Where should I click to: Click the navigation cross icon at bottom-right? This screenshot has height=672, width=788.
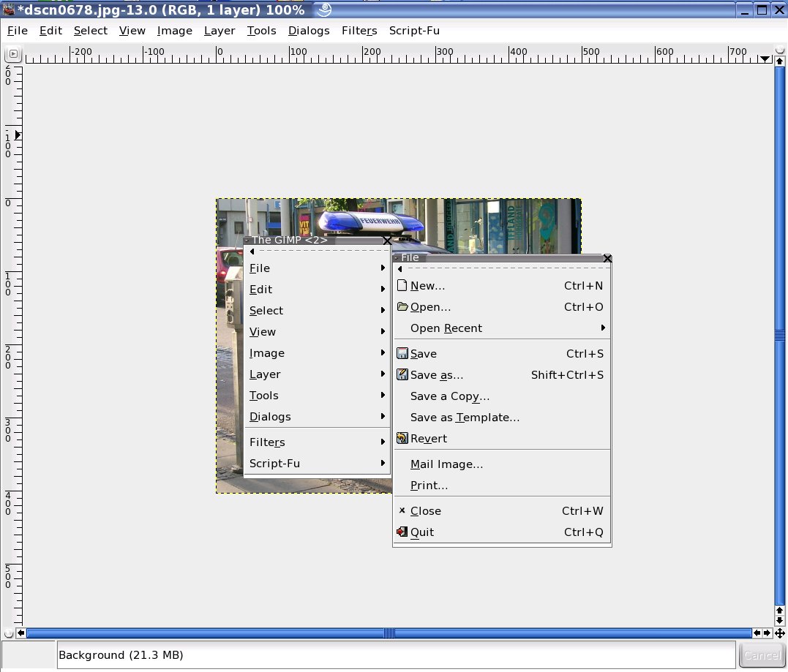(x=780, y=633)
